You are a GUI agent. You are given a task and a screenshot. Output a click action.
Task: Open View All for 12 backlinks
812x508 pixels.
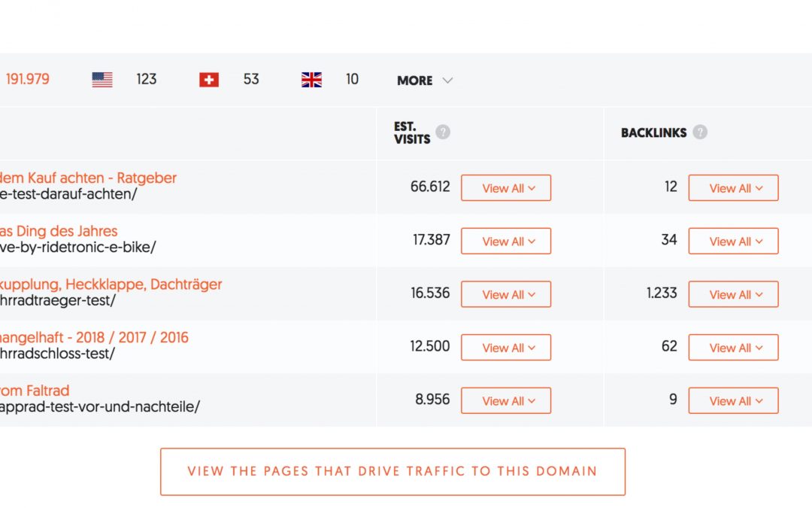(x=733, y=188)
